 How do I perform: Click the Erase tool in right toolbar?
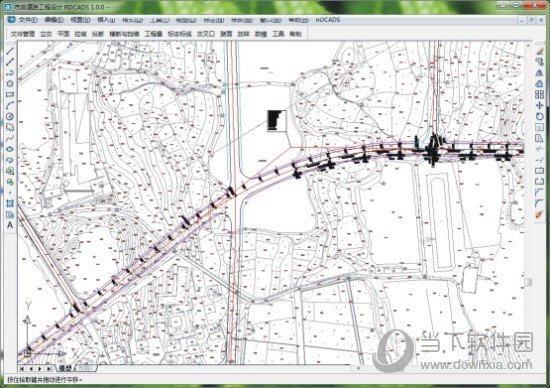539,51
